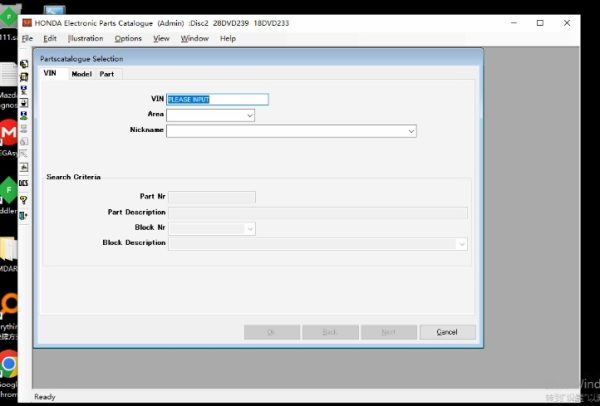Image resolution: width=600 pixels, height=406 pixels.
Task: Click the Part Description field
Action: pyautogui.click(x=318, y=213)
